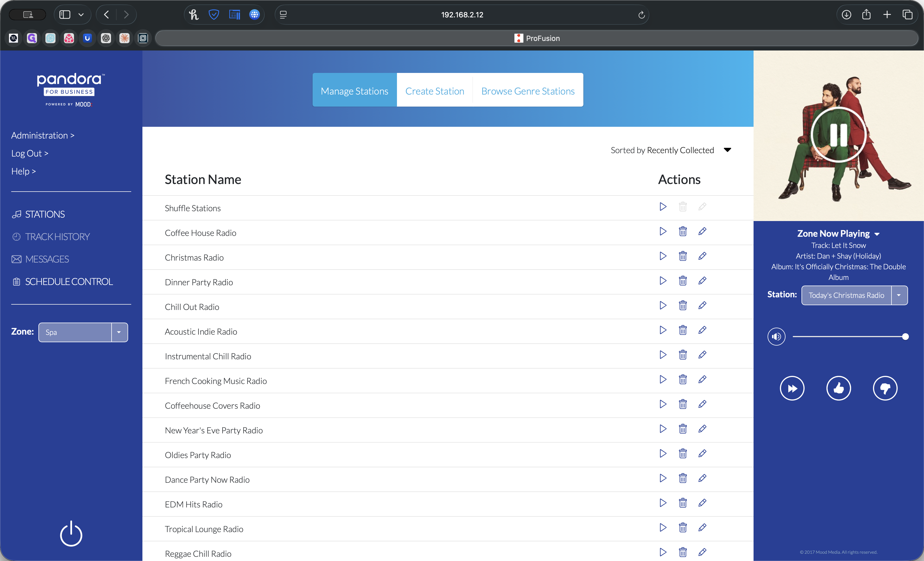Click the Pandora for Business logo
The image size is (924, 561).
(71, 90)
